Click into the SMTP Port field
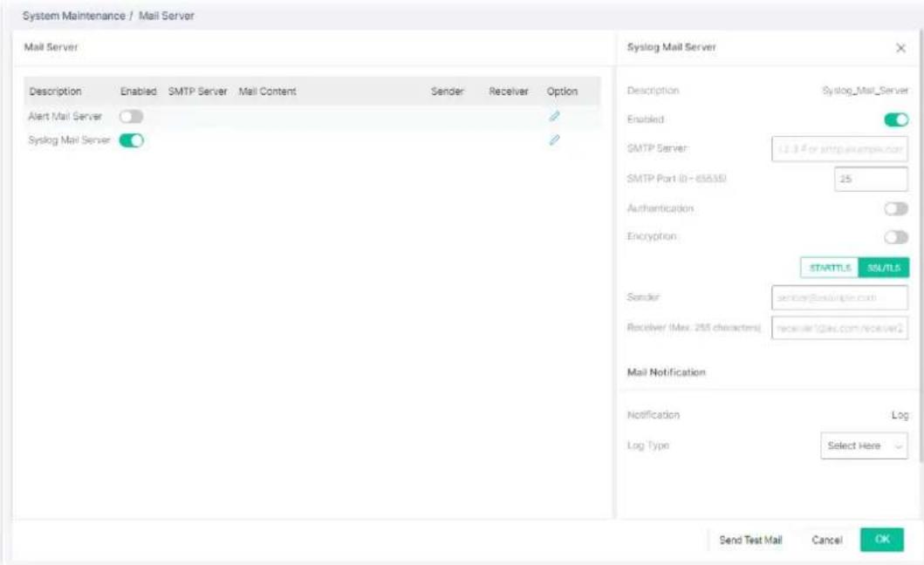Viewport: 924px width, 565px height. click(871, 179)
